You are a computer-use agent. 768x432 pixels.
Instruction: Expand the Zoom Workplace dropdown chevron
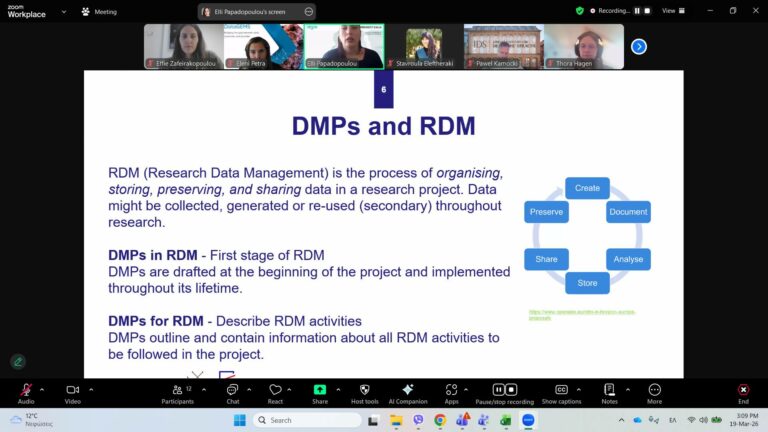point(65,12)
